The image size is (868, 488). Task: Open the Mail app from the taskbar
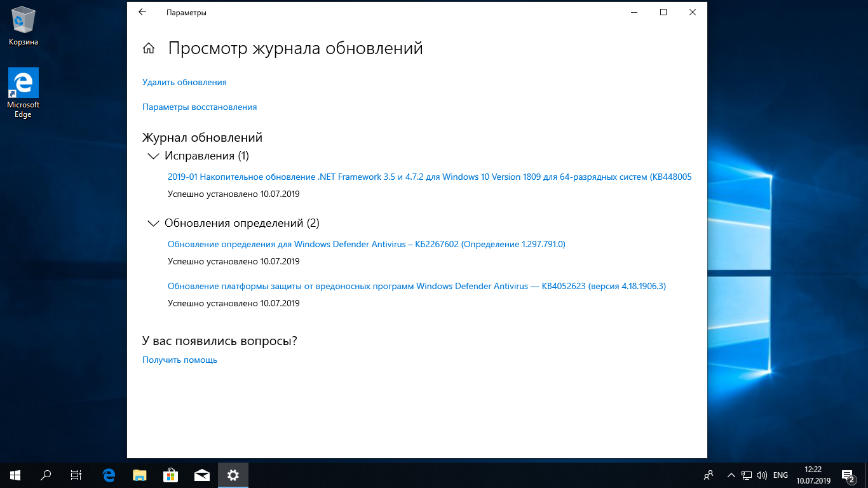[202, 475]
